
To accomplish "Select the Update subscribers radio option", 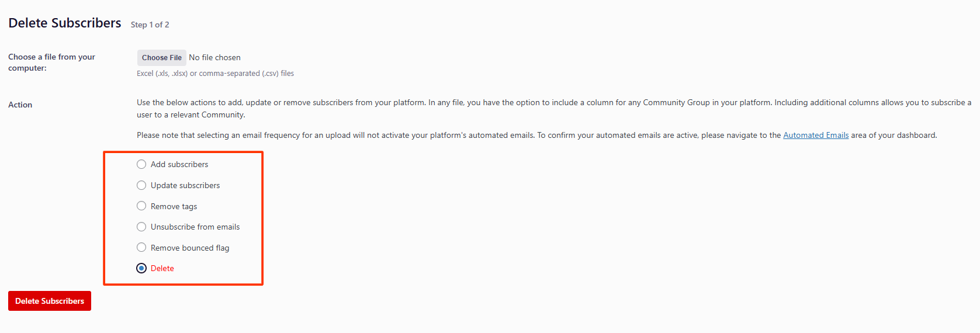I will pos(141,185).
